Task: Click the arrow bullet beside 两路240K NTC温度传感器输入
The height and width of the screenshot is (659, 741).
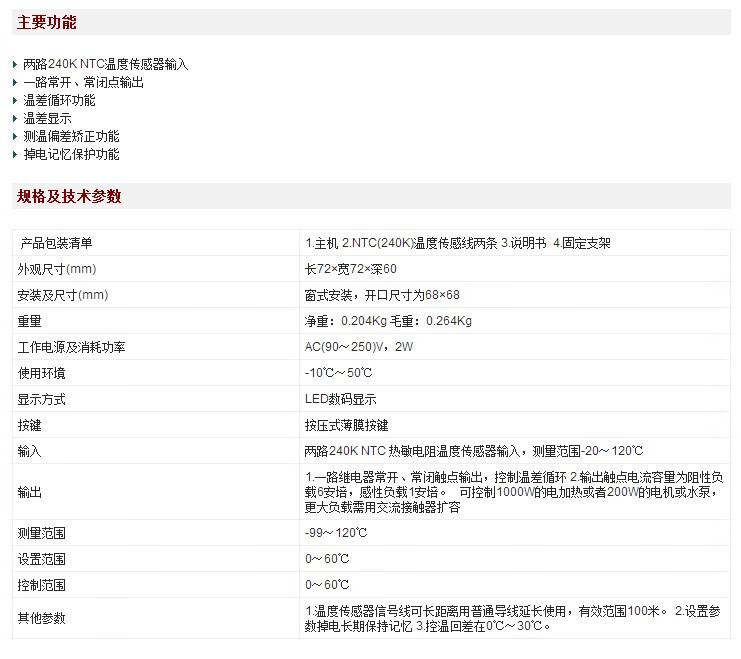Action: tap(15, 65)
